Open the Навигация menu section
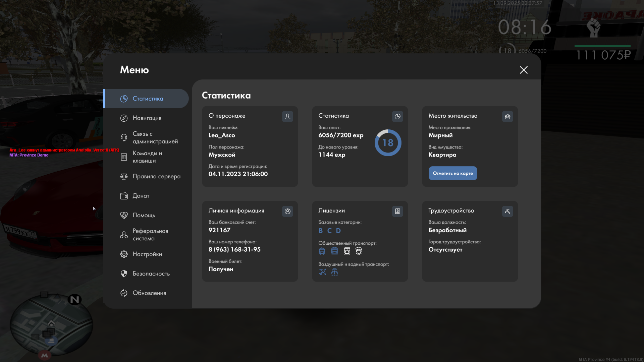 (x=147, y=118)
